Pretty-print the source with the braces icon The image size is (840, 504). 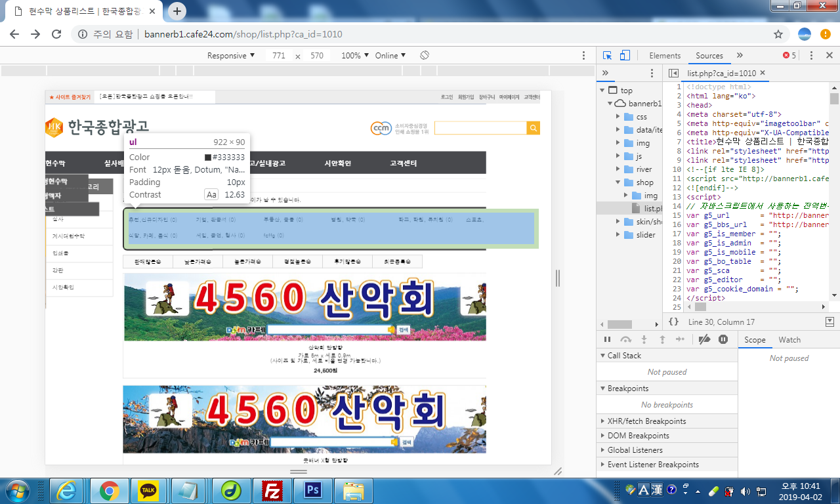click(x=673, y=322)
